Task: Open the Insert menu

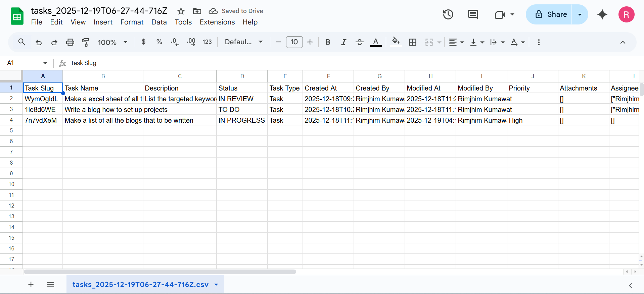Action: [x=103, y=22]
